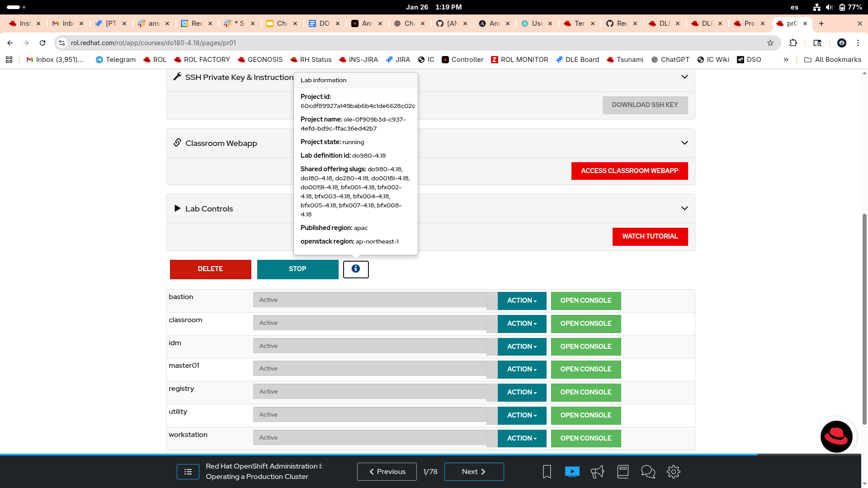Collapse the Lab Controls section chevron

click(x=684, y=208)
